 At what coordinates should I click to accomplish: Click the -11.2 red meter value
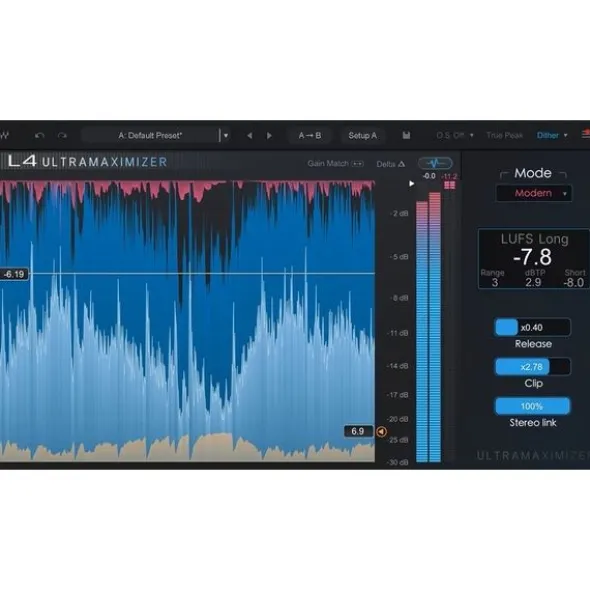pyautogui.click(x=449, y=176)
